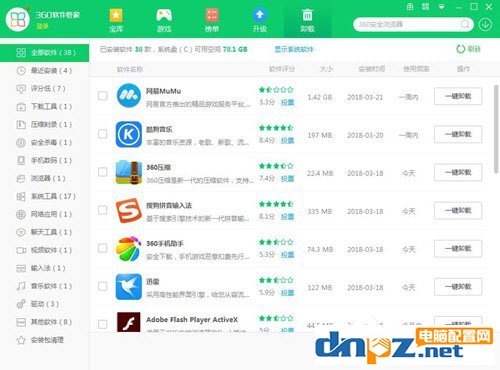Click the 安全杀毒 category icon
The height and width of the screenshot is (370, 500).
tap(21, 143)
